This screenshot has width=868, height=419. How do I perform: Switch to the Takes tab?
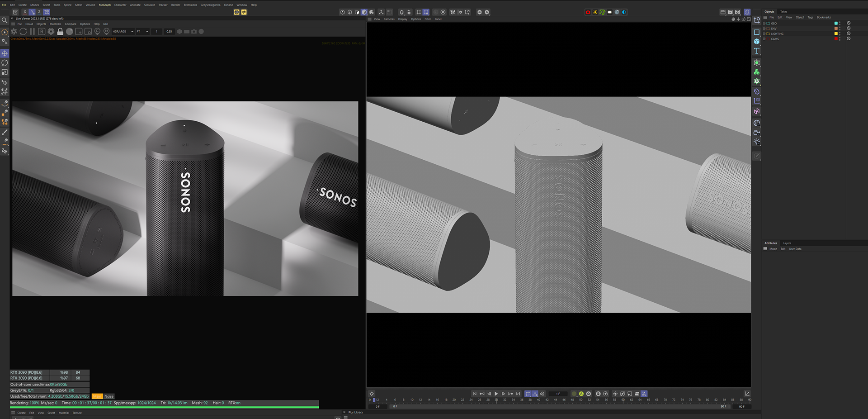pos(783,12)
